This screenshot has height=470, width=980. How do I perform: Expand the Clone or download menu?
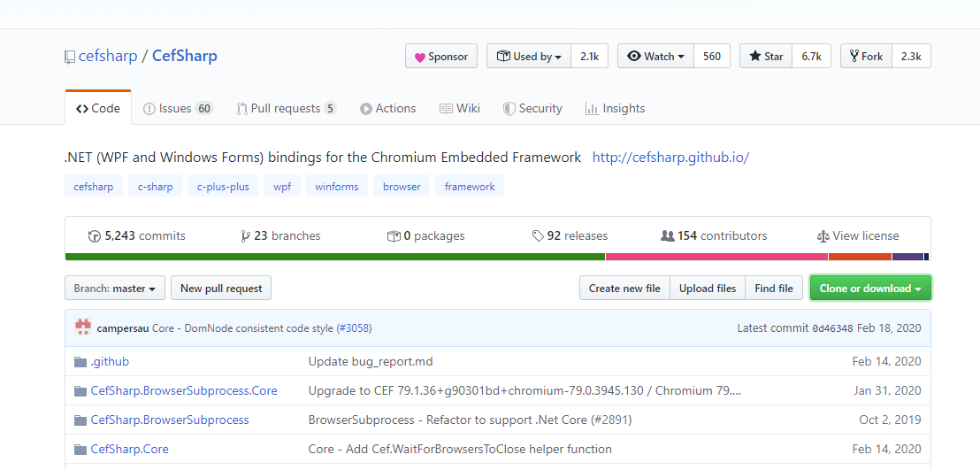(x=870, y=289)
